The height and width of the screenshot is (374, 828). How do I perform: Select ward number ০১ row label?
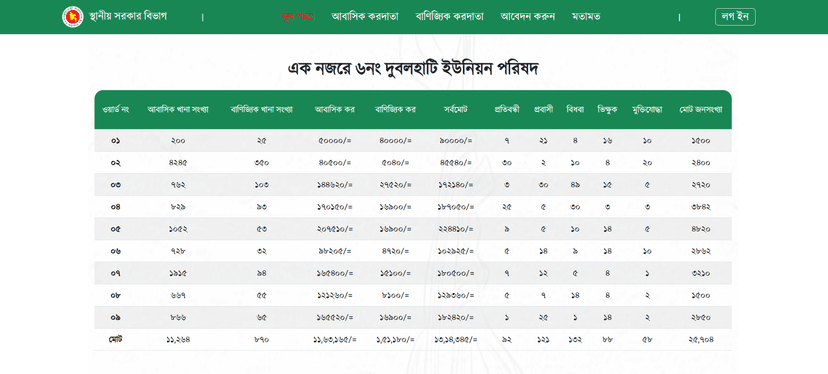pos(116,141)
